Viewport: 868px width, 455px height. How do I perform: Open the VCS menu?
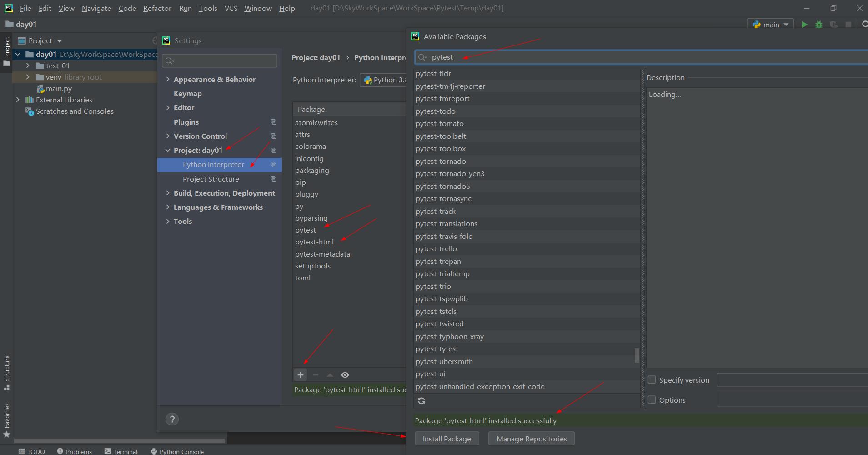click(231, 8)
